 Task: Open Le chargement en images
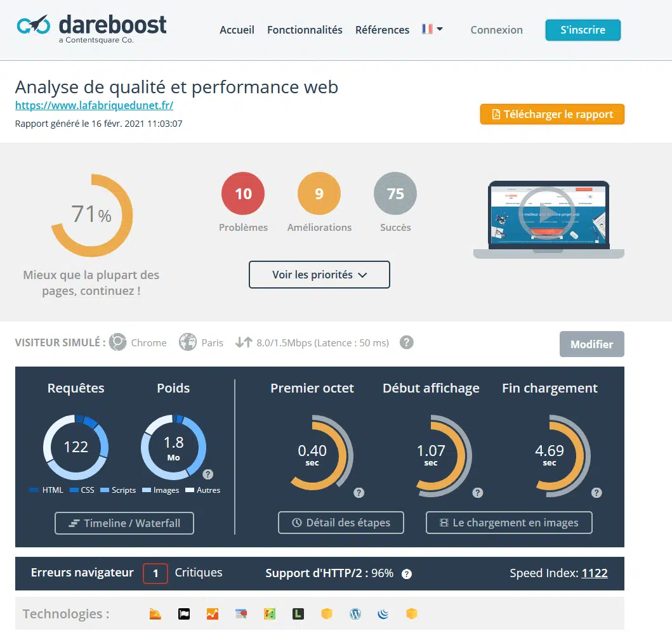pos(509,523)
